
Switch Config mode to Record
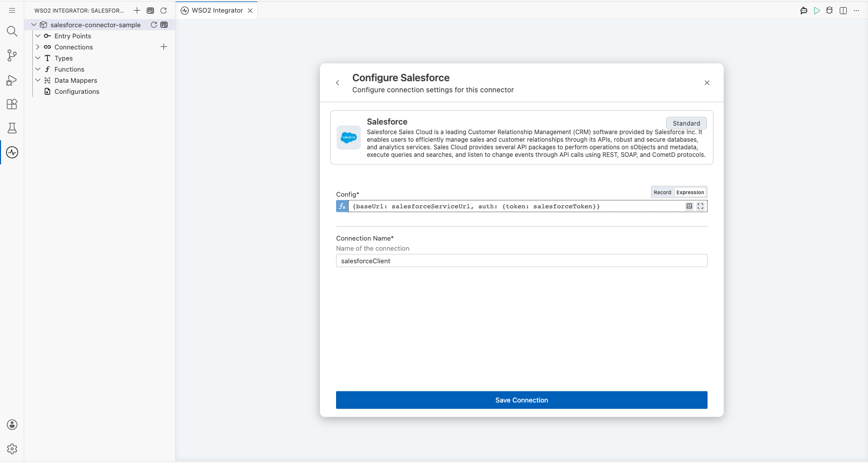[663, 192]
